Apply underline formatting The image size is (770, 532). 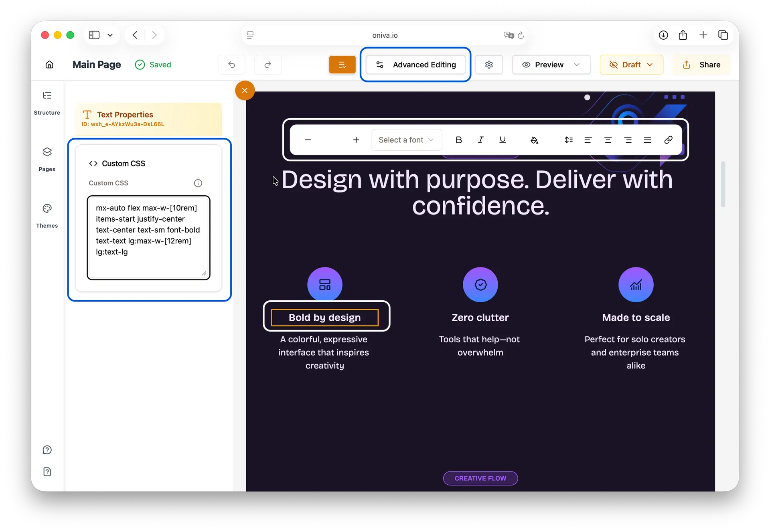click(x=503, y=140)
